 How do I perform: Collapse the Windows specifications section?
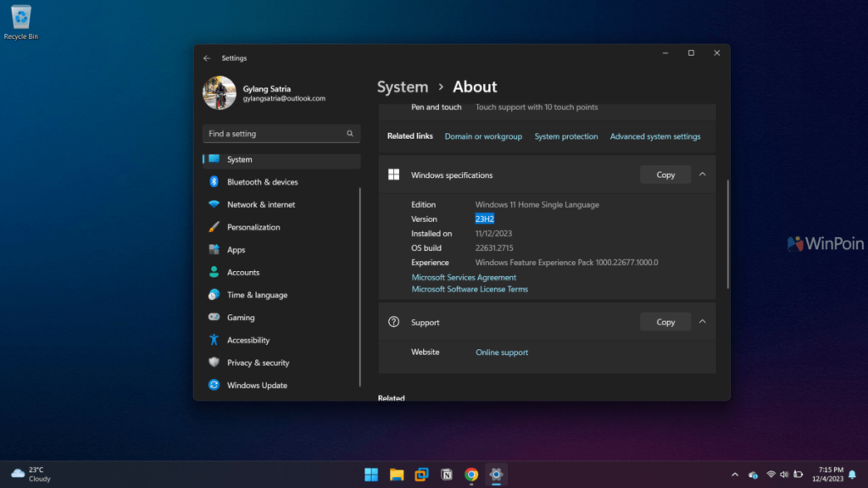click(x=702, y=175)
